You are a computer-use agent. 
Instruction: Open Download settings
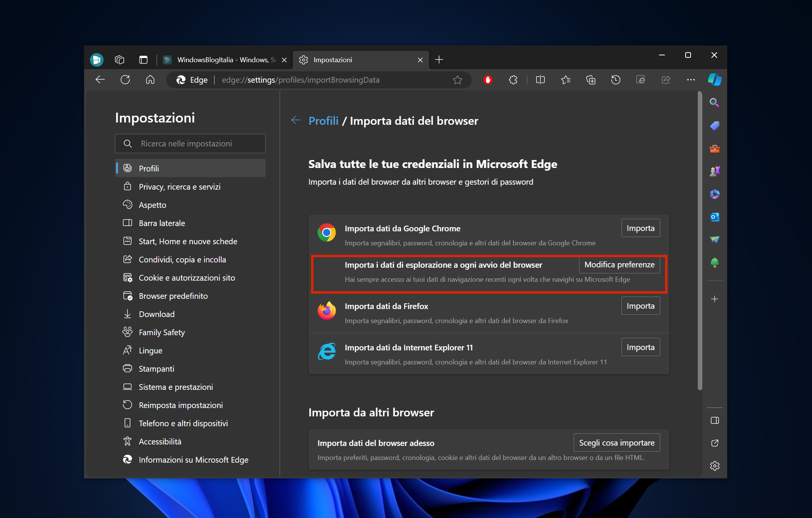[190, 314]
